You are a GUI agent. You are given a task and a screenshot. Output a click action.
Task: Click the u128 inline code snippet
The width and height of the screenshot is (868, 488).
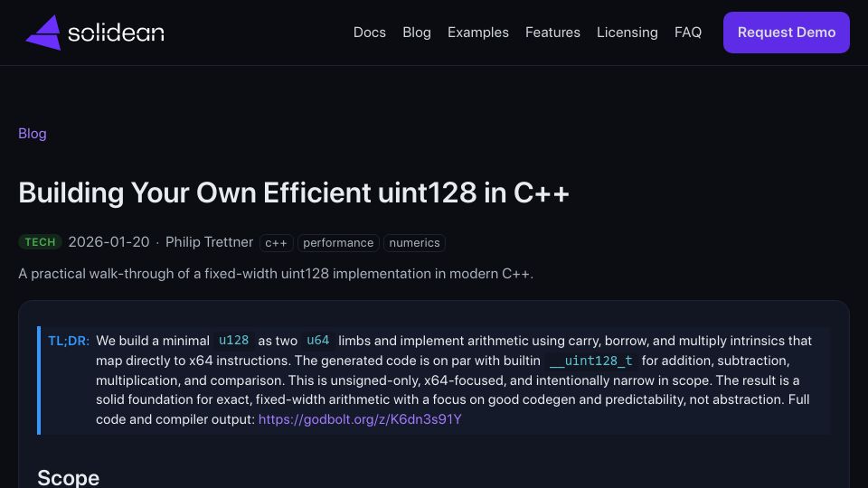pyautogui.click(x=233, y=341)
